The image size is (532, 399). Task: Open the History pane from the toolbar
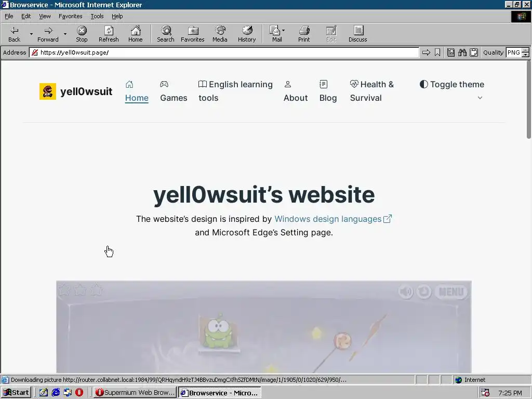click(x=247, y=34)
